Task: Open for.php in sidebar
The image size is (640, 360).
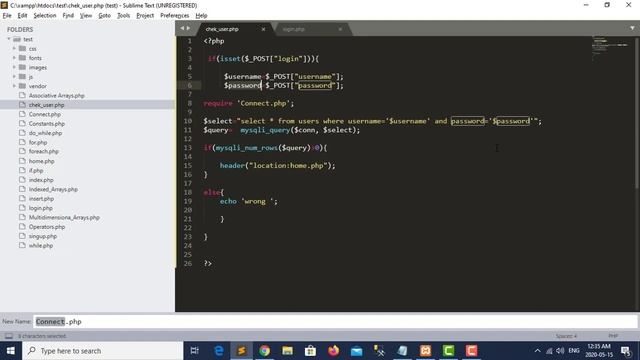Action: click(x=38, y=142)
